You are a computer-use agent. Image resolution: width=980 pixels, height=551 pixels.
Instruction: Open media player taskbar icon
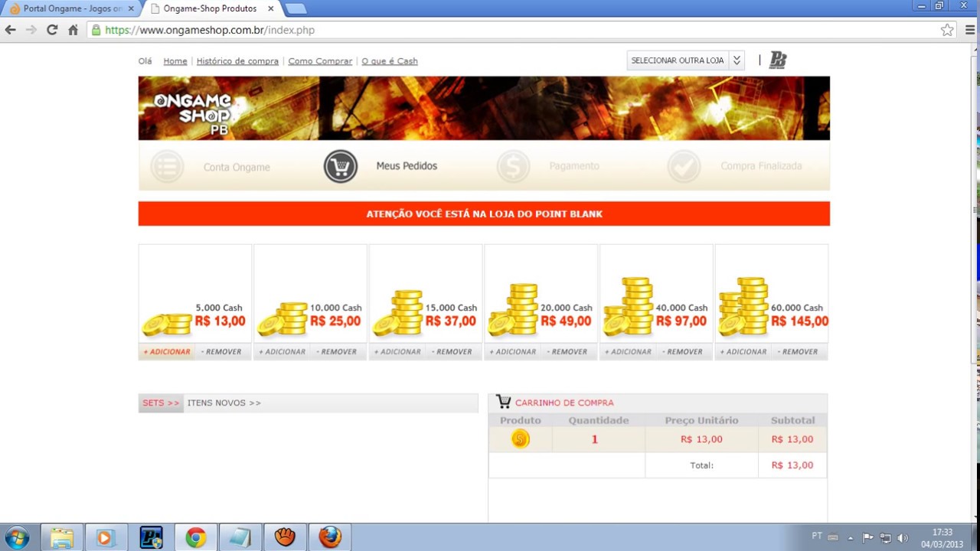106,537
